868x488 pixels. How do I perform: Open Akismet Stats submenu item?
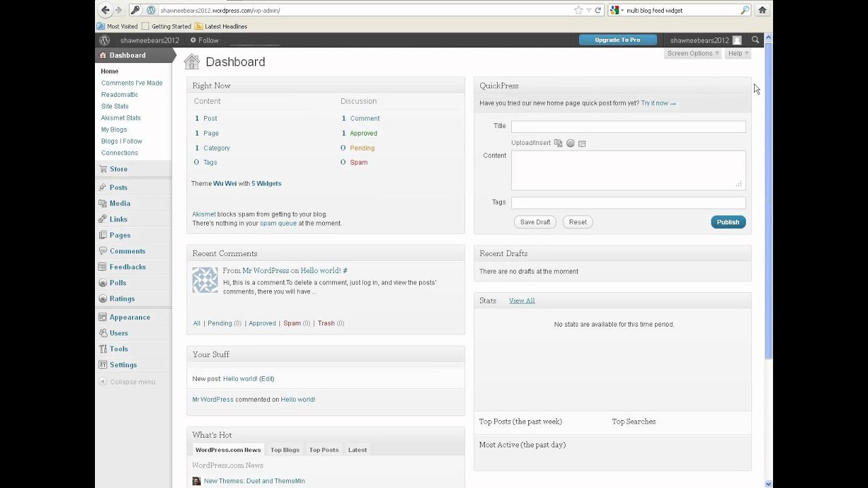tap(121, 118)
